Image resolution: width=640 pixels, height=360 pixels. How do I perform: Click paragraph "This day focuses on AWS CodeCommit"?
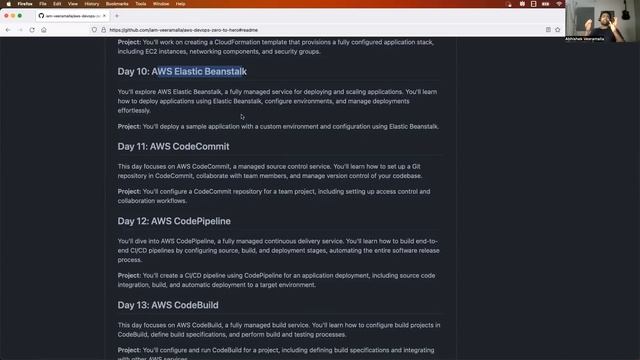[270, 171]
